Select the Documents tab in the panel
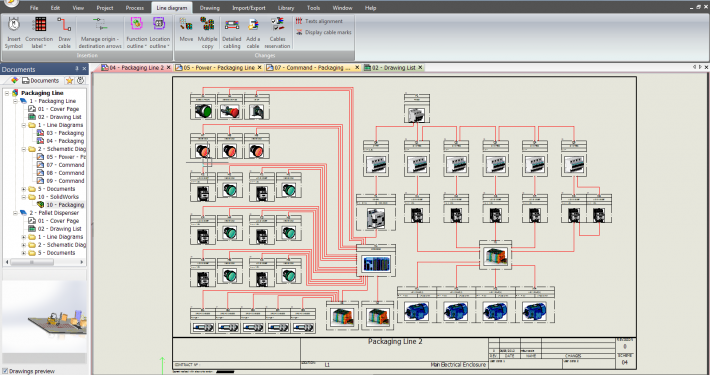710x375 pixels. click(41, 80)
